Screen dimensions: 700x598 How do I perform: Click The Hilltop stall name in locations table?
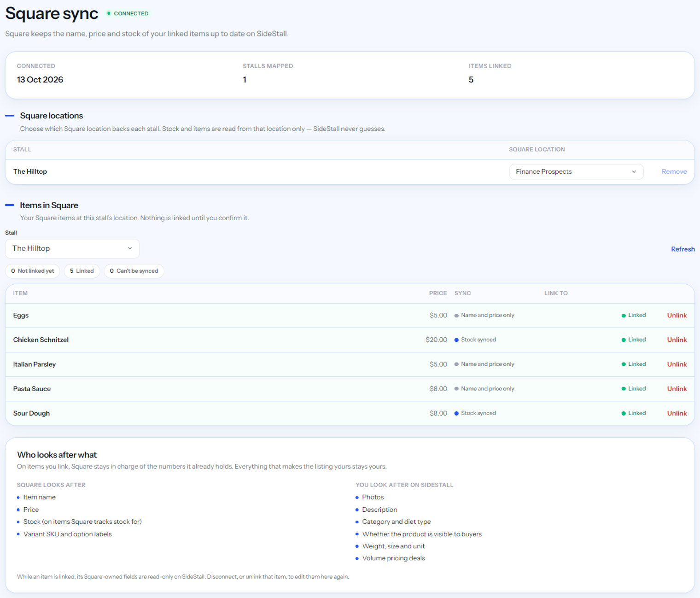click(x=30, y=172)
